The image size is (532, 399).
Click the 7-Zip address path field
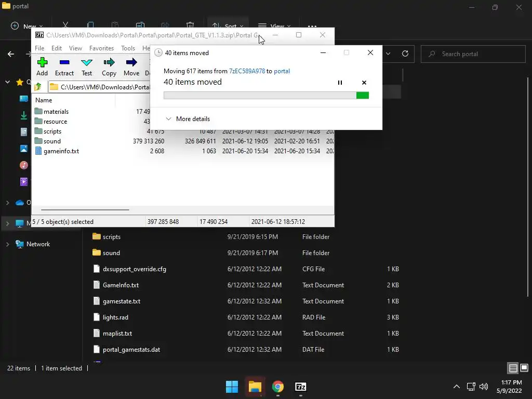[99, 87]
